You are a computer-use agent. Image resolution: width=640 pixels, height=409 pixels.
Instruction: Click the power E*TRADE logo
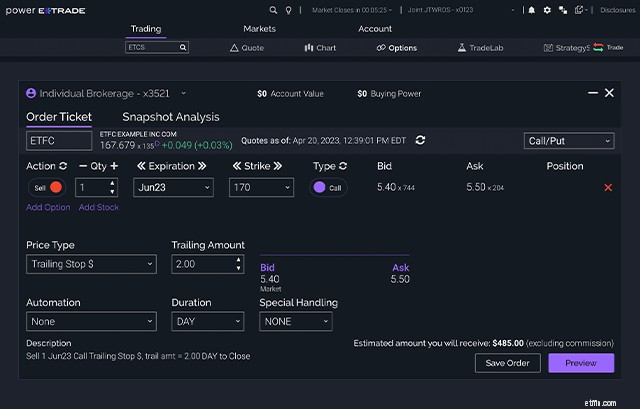point(45,11)
